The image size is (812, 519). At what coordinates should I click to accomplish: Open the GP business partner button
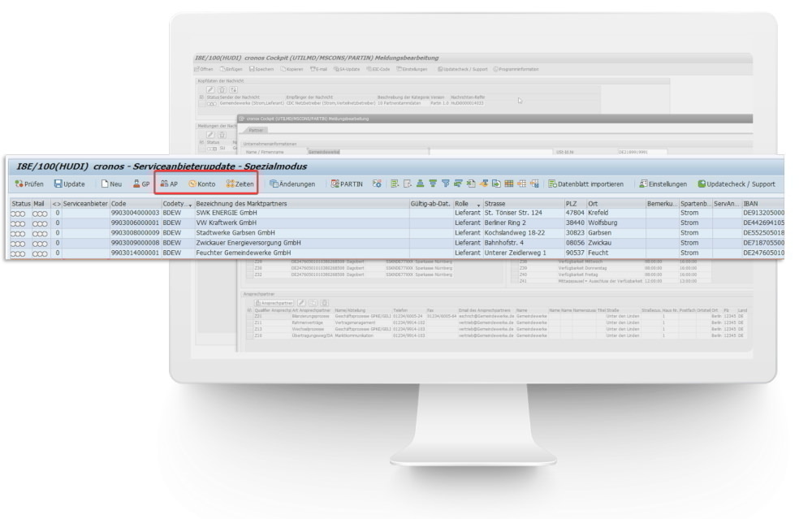point(142,184)
